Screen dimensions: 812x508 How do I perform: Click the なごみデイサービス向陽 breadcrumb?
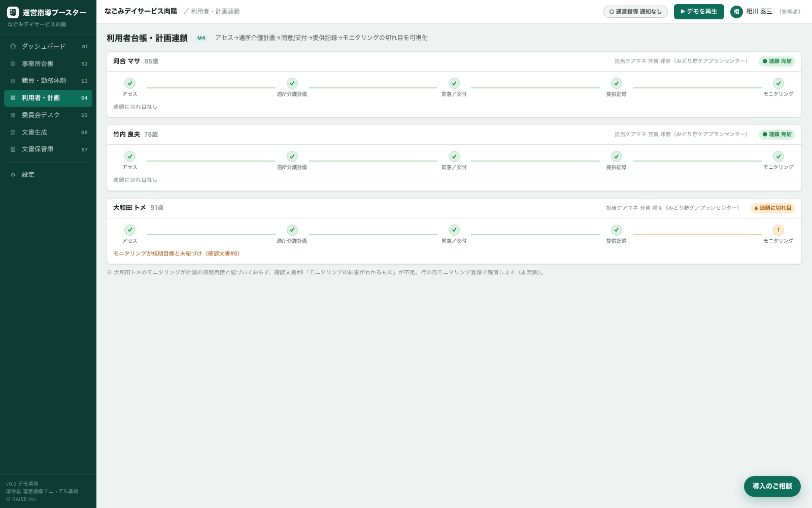coord(141,11)
